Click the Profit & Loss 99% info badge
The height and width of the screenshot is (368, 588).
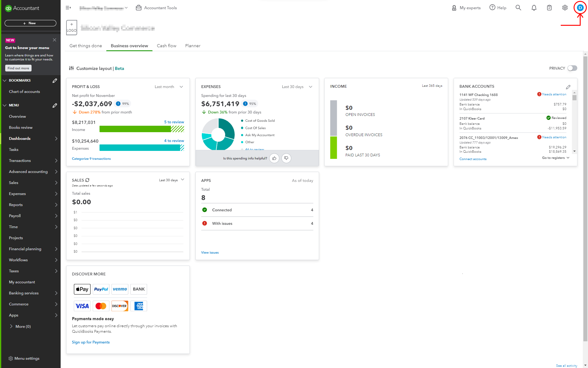coord(123,104)
